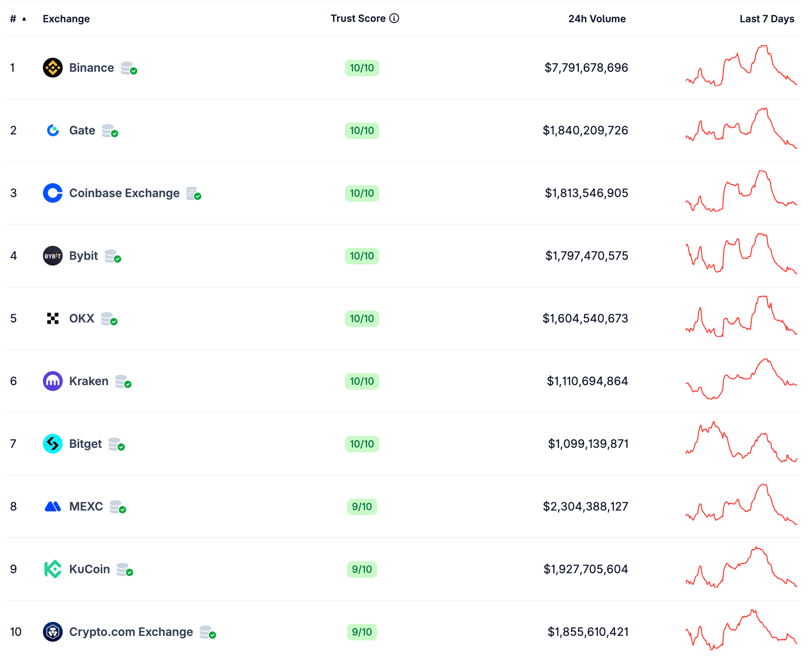Click the OKX logo icon
The width and height of the screenshot is (812, 659).
coord(53,318)
